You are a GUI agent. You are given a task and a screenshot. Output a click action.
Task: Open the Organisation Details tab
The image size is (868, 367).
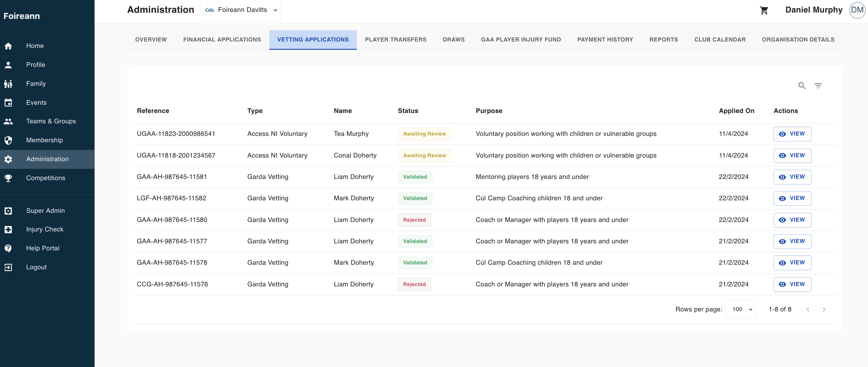[798, 40]
